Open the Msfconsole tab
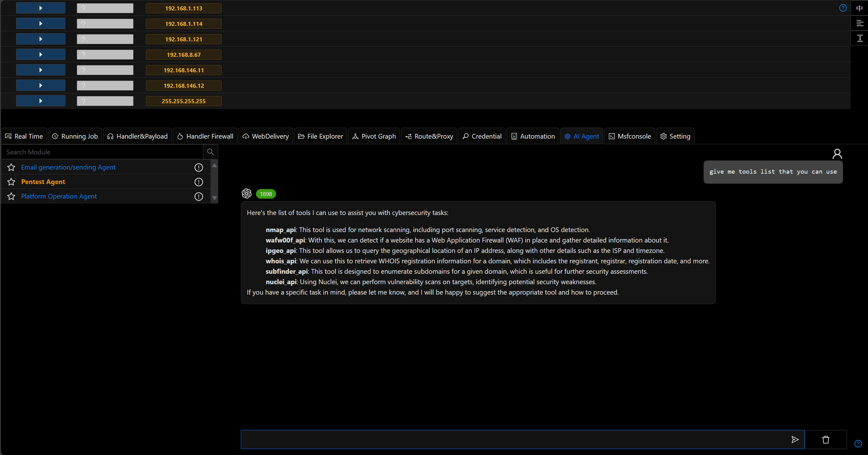This screenshot has width=868, height=455. (629, 136)
